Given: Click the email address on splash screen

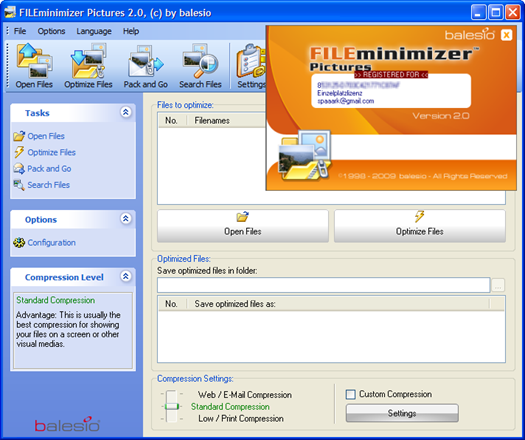Looking at the screenshot, I should (x=346, y=101).
